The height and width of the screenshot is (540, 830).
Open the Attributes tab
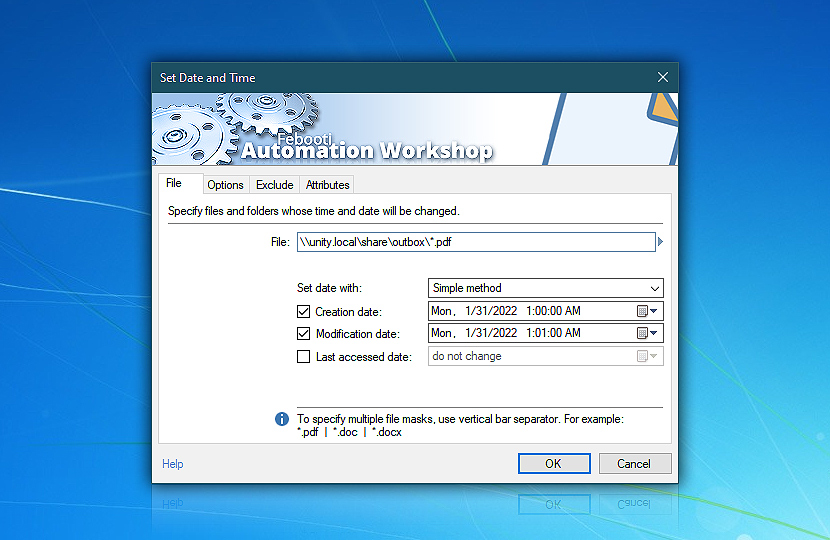coord(327,185)
